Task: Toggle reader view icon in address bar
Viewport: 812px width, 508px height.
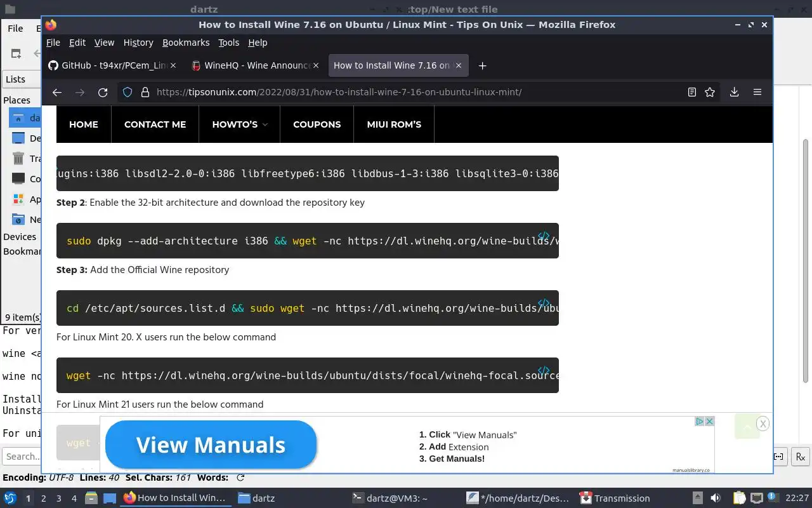Action: (692, 92)
